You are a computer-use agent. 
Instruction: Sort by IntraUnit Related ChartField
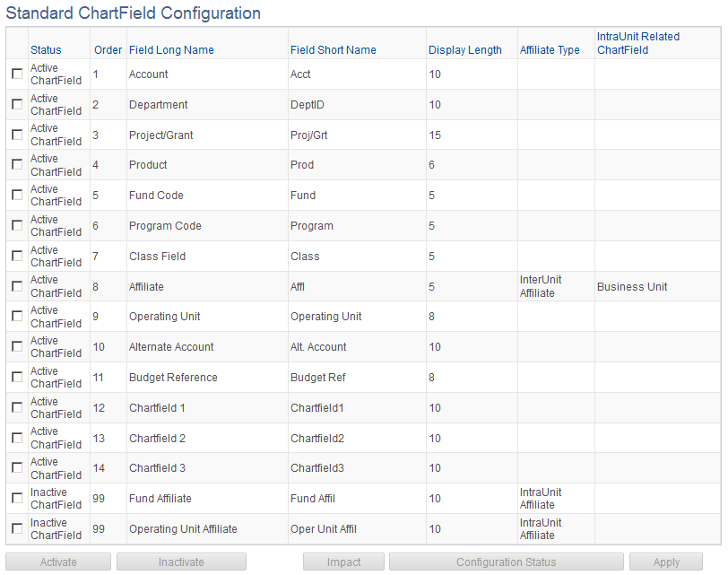[x=637, y=42]
